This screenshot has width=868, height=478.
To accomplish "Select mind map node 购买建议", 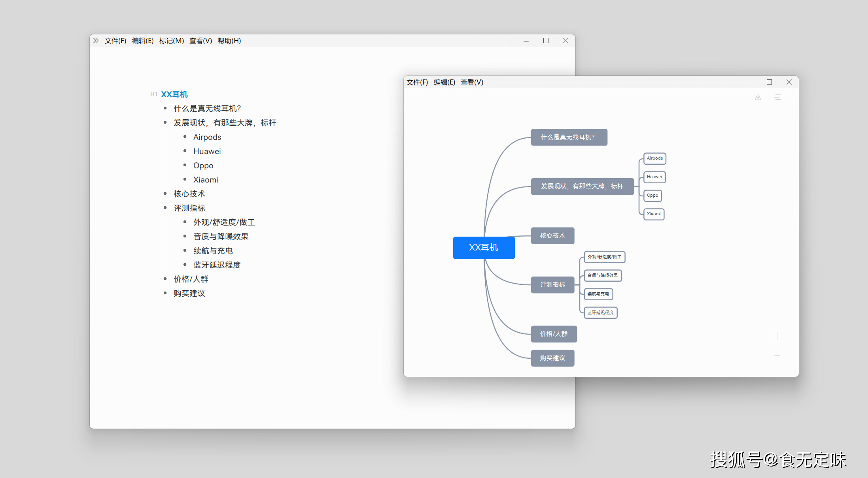I will point(552,358).
